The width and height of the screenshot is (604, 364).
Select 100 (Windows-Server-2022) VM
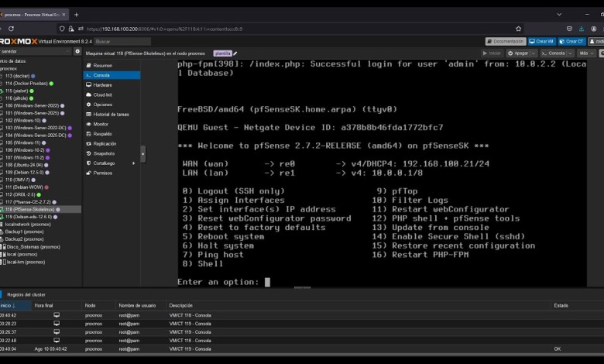tap(32, 105)
